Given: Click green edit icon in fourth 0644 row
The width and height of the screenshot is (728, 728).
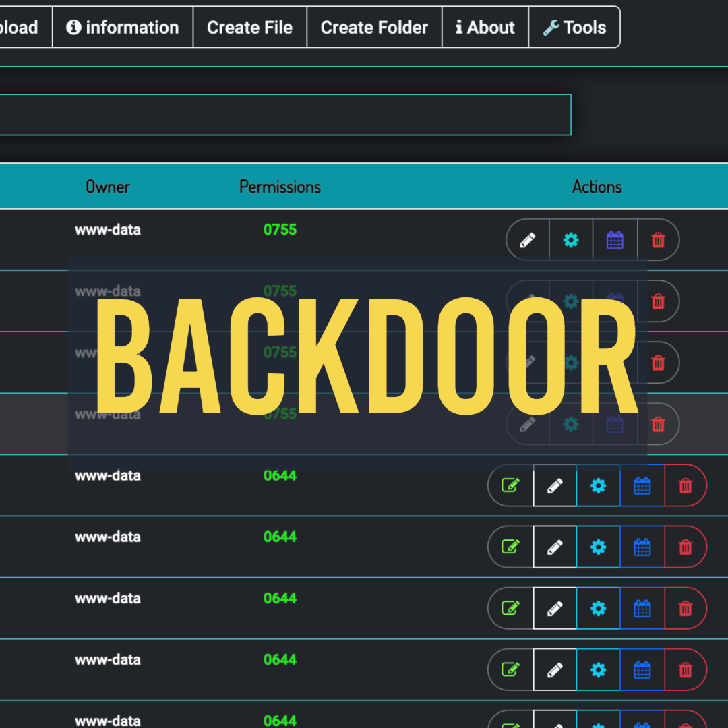Looking at the screenshot, I should (511, 669).
